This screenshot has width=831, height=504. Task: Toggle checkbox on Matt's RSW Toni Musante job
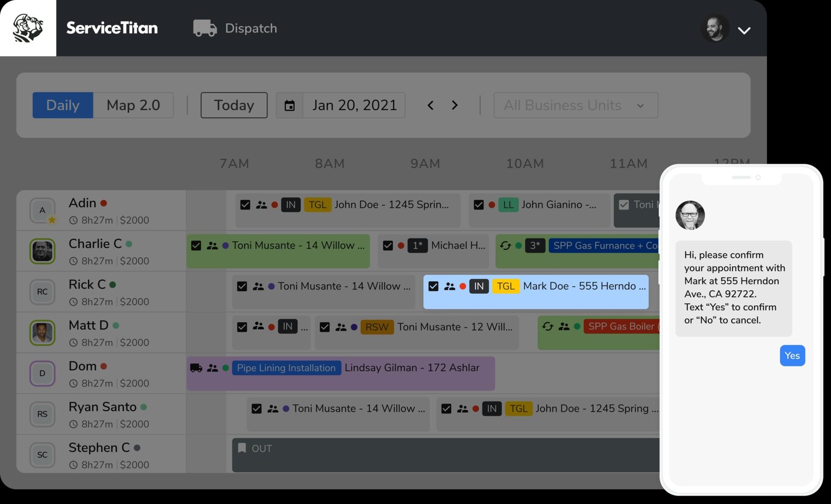325,327
